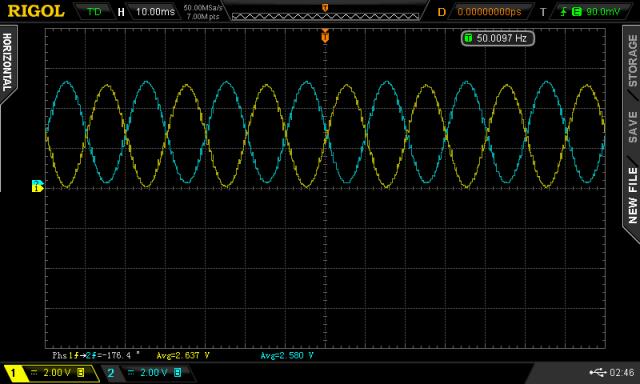
Task: Open the STORAGE side tab
Action: coord(632,60)
